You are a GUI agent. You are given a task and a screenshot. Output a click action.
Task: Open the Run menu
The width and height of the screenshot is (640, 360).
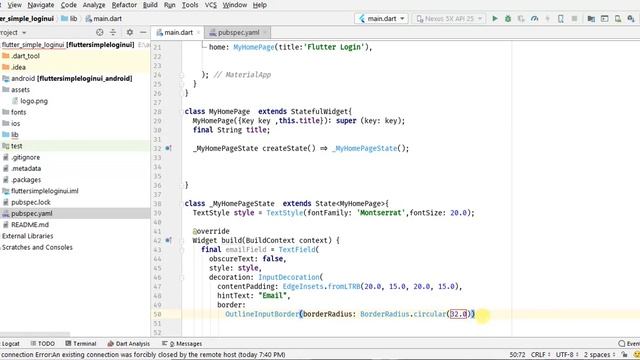click(169, 5)
